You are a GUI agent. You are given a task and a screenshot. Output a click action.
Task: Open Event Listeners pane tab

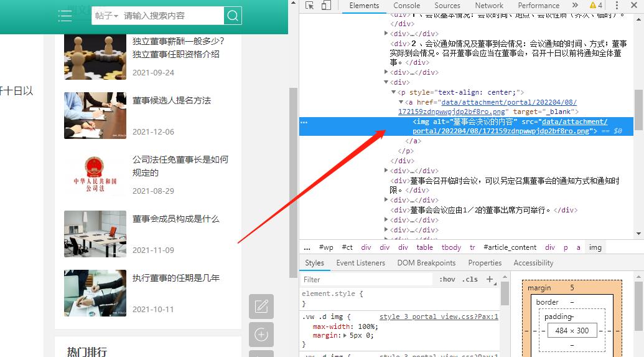[361, 263]
